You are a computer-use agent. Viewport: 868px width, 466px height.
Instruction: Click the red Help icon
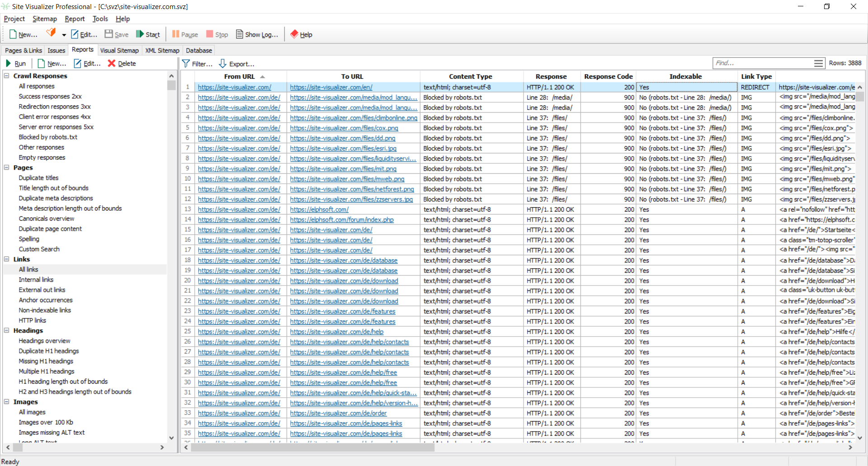294,34
